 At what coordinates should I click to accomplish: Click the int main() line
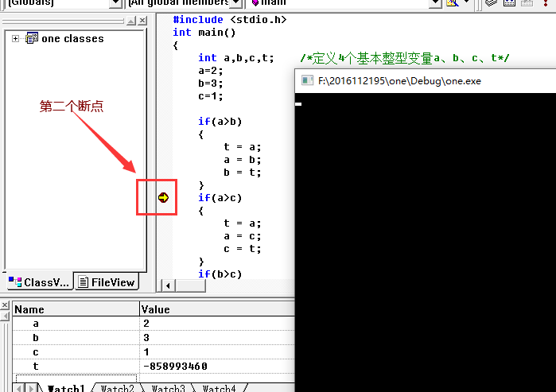coord(204,33)
